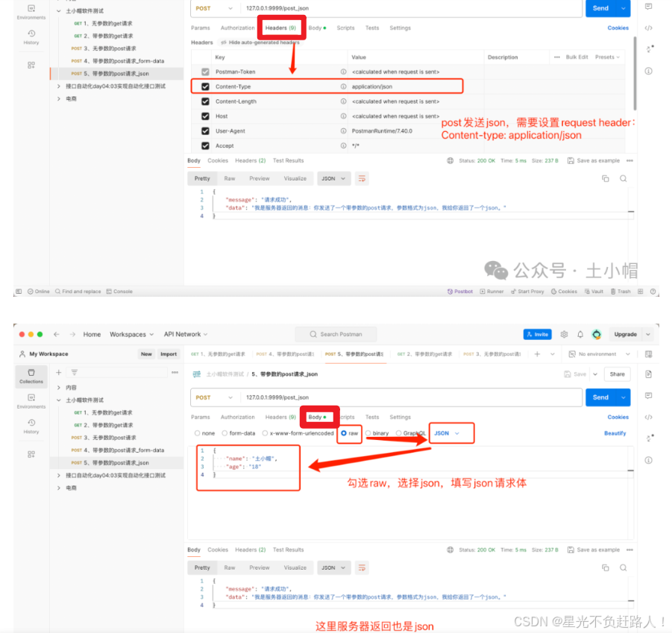Click the Beautify link
The height and width of the screenshot is (633, 672).
[615, 433]
